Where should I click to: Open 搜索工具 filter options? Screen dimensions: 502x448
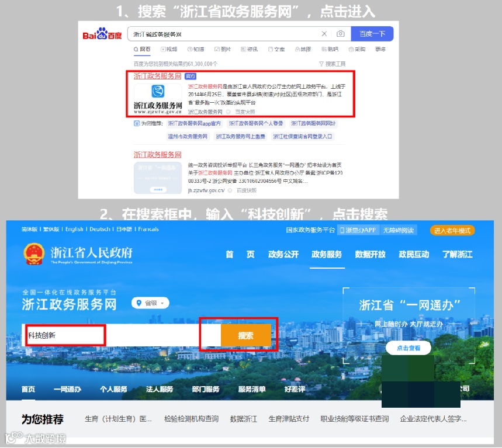click(333, 64)
